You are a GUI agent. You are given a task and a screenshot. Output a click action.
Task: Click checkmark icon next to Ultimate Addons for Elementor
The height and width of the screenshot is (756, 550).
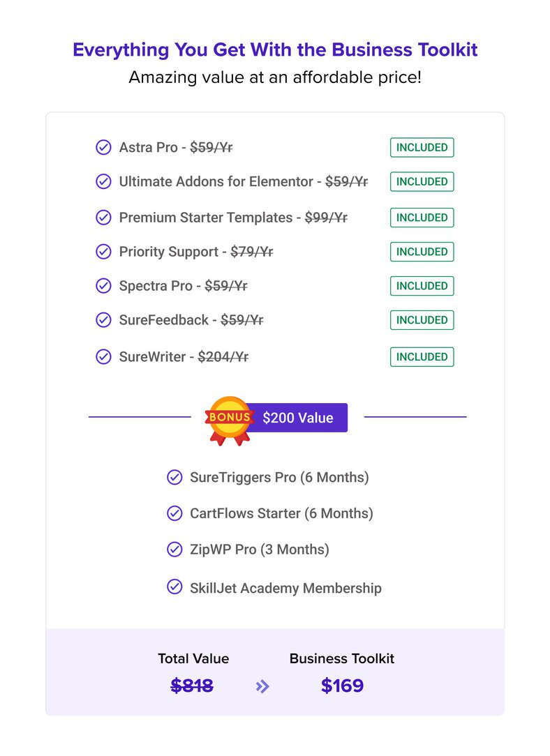point(103,181)
